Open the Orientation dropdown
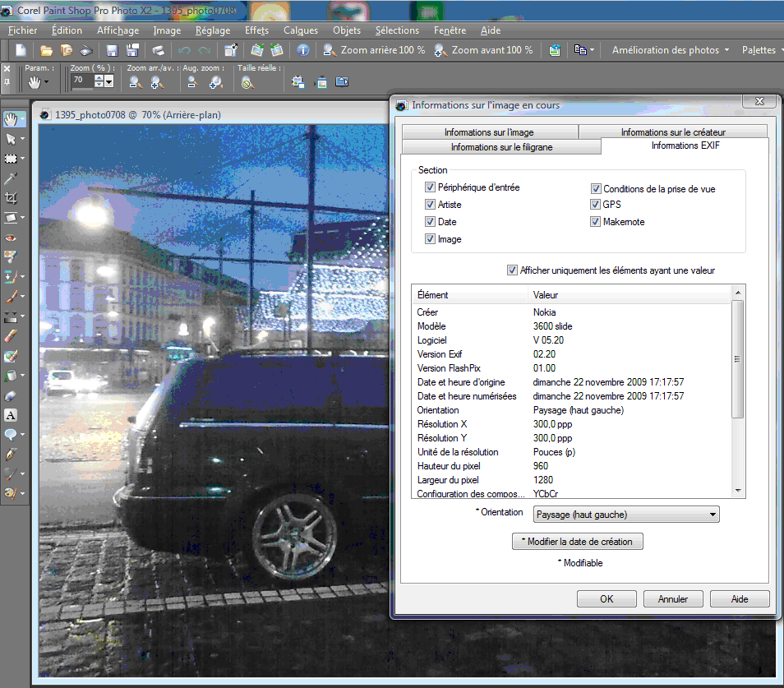784x688 pixels. (626, 515)
